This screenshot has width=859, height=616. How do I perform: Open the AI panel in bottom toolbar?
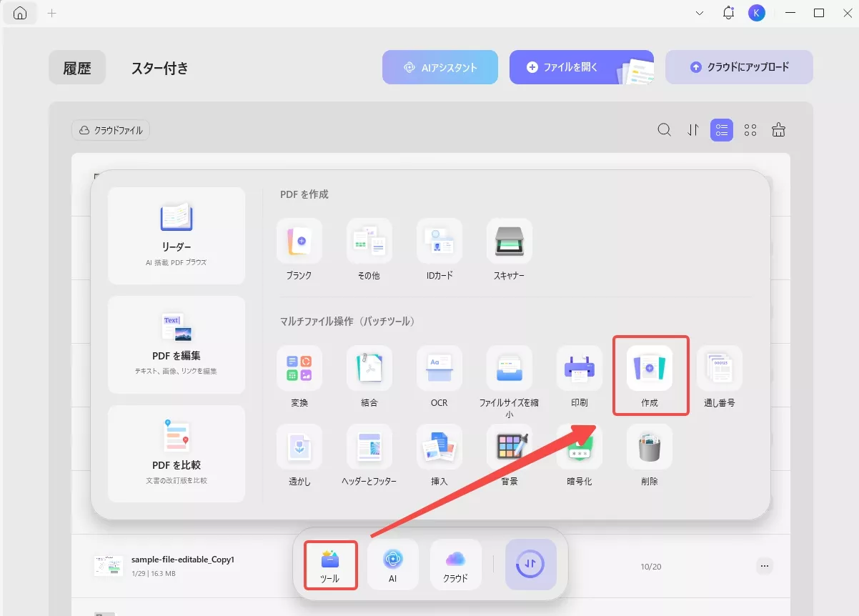(x=392, y=565)
